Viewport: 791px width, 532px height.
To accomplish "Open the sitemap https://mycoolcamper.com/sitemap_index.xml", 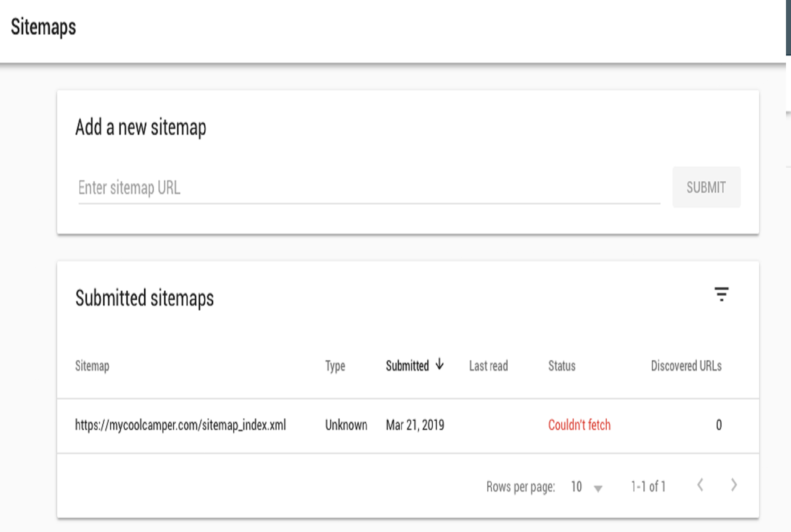I will [x=181, y=425].
